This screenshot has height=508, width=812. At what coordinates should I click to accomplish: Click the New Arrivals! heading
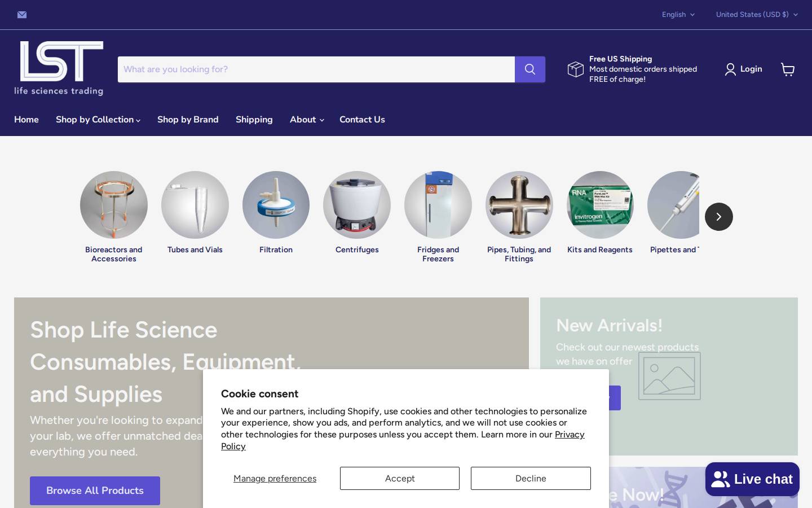[609, 325]
